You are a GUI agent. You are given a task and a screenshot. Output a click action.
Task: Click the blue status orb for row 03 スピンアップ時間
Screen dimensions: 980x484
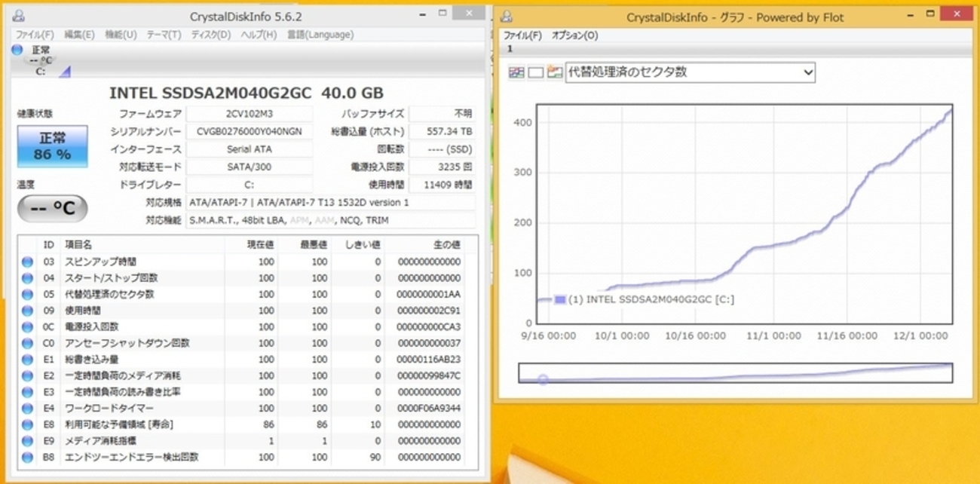pyautogui.click(x=28, y=262)
